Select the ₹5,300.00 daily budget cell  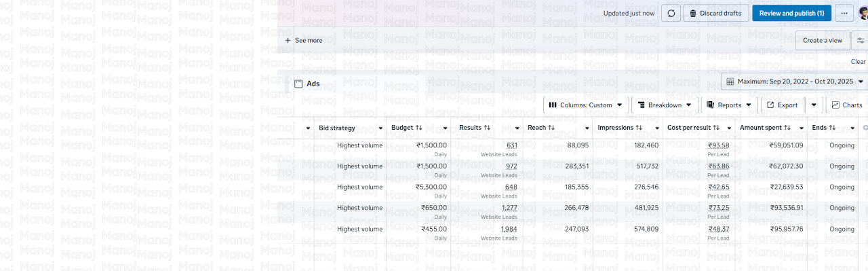(x=431, y=187)
